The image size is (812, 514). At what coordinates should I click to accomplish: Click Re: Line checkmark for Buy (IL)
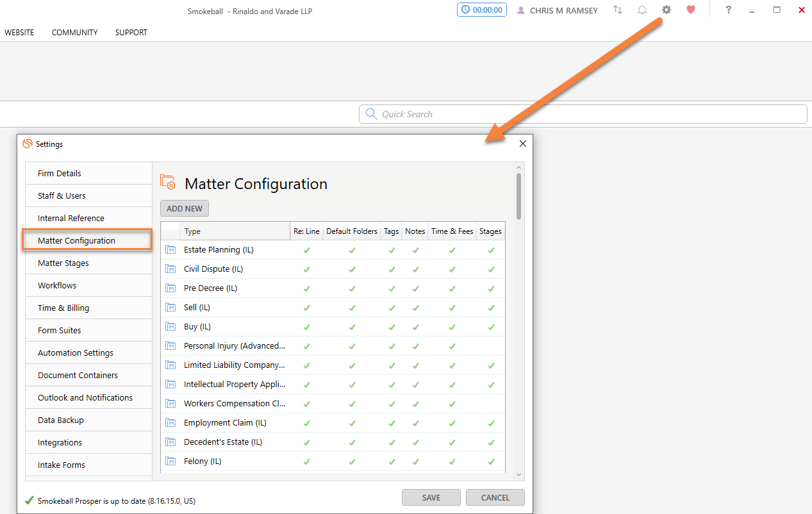point(306,327)
